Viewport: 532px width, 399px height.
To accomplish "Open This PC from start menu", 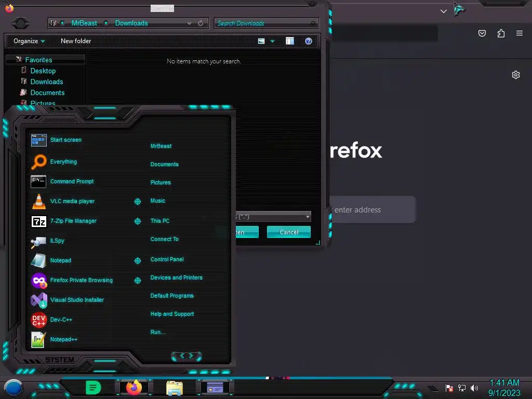I will (x=160, y=221).
